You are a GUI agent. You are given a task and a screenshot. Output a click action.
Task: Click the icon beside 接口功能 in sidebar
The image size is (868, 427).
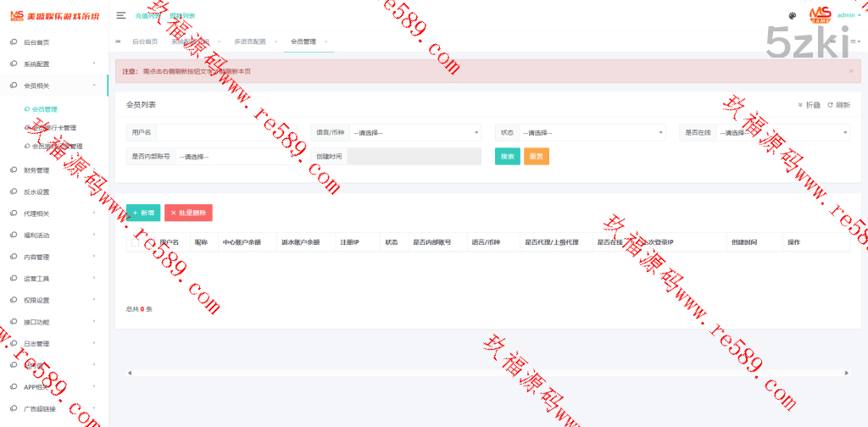[x=14, y=322]
